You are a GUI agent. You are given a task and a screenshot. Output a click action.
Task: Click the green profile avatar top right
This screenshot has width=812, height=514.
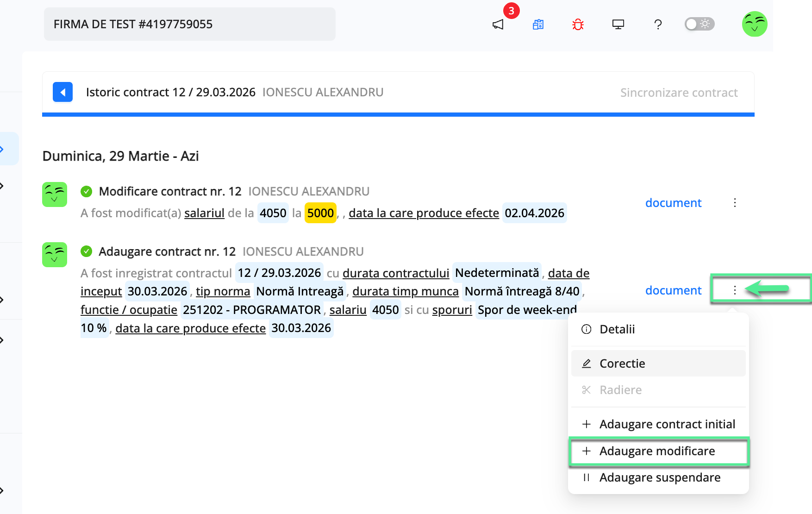tap(754, 24)
